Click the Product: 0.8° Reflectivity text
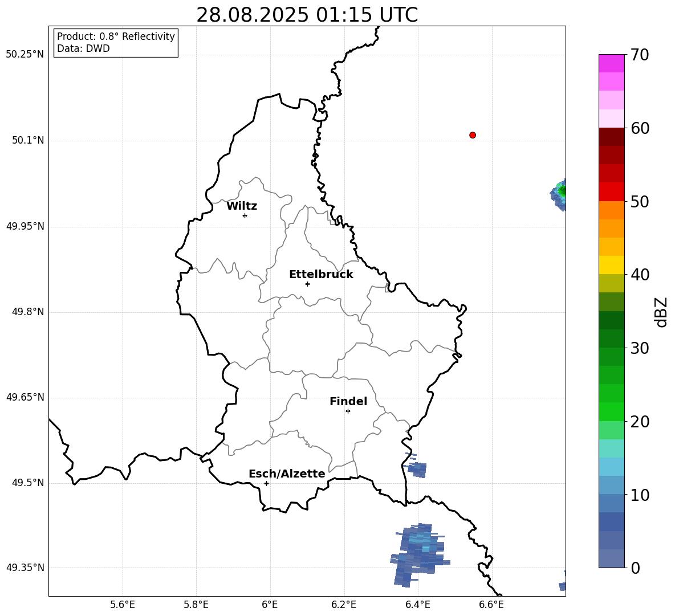This screenshot has height=616, width=675. pyautogui.click(x=116, y=36)
